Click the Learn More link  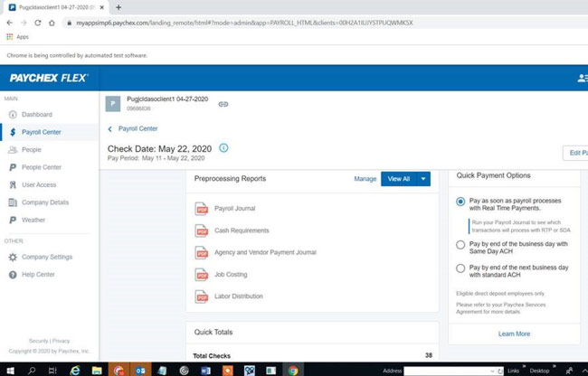click(514, 334)
